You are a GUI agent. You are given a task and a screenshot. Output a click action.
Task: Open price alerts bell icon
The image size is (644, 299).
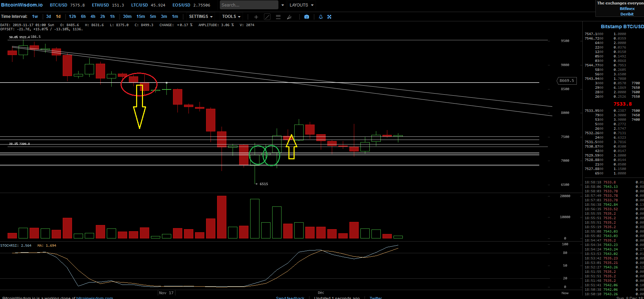(321, 17)
